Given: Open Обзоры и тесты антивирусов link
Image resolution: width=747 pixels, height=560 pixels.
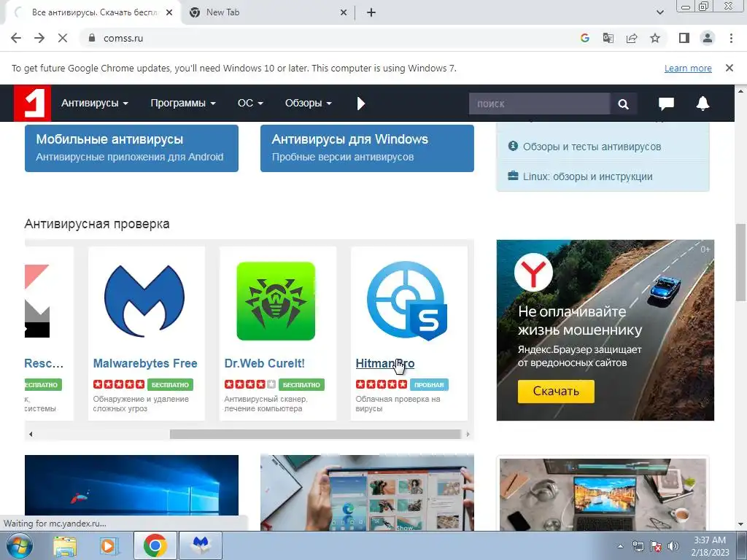Looking at the screenshot, I should point(592,147).
